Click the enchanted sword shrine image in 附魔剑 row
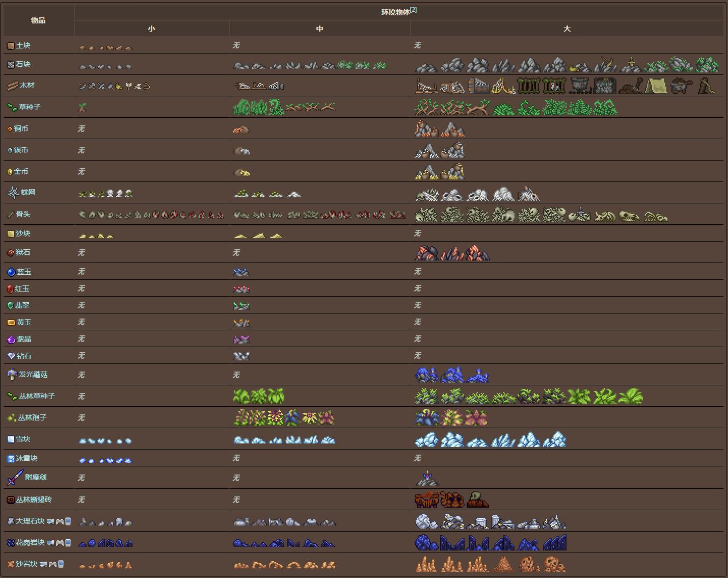This screenshot has height=578, width=728. (x=427, y=478)
